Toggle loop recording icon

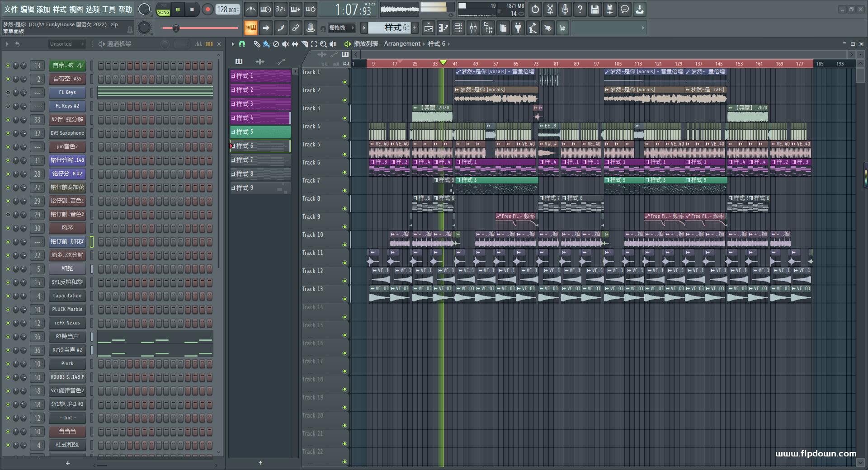coord(311,9)
